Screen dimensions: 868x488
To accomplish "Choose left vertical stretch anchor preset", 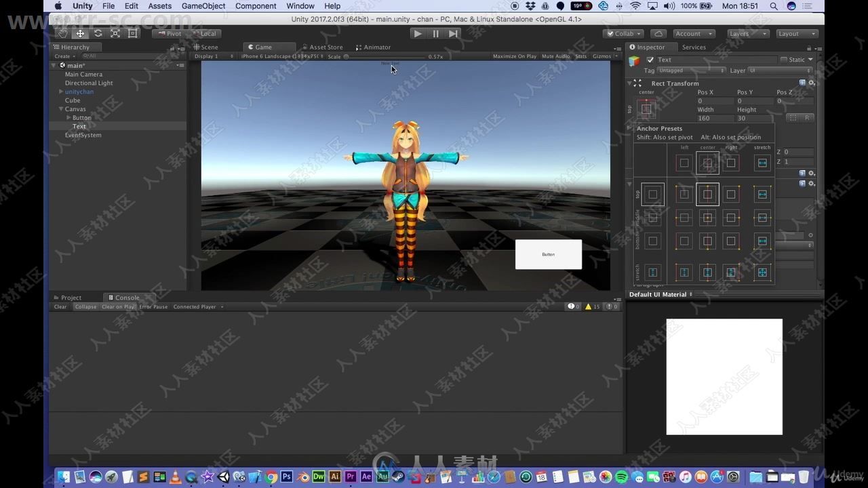I will point(684,272).
